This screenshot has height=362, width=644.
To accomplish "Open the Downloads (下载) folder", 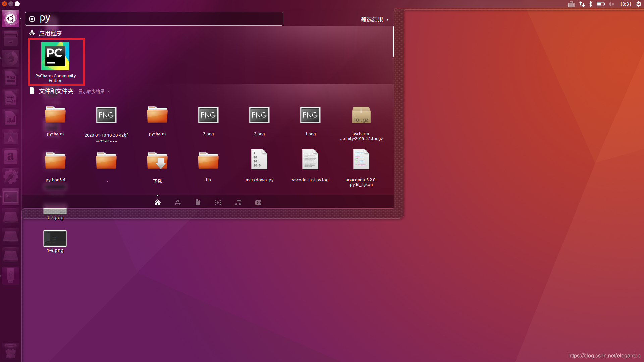I will pyautogui.click(x=157, y=167).
